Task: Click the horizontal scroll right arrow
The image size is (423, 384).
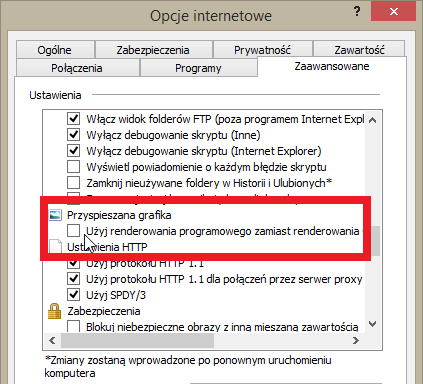Action: (356, 340)
